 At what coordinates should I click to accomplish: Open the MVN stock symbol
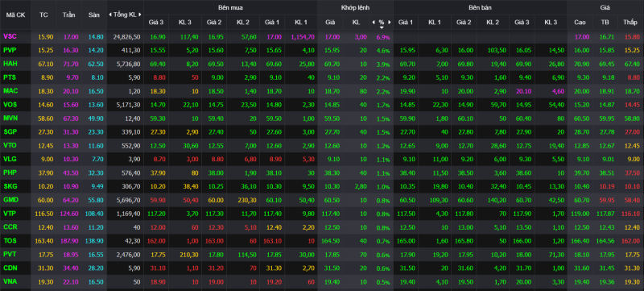coord(10,118)
